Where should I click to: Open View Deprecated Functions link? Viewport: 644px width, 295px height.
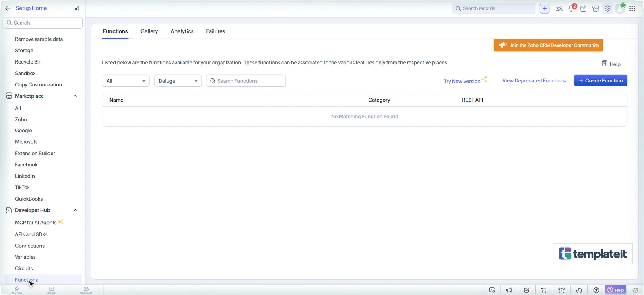pos(534,81)
